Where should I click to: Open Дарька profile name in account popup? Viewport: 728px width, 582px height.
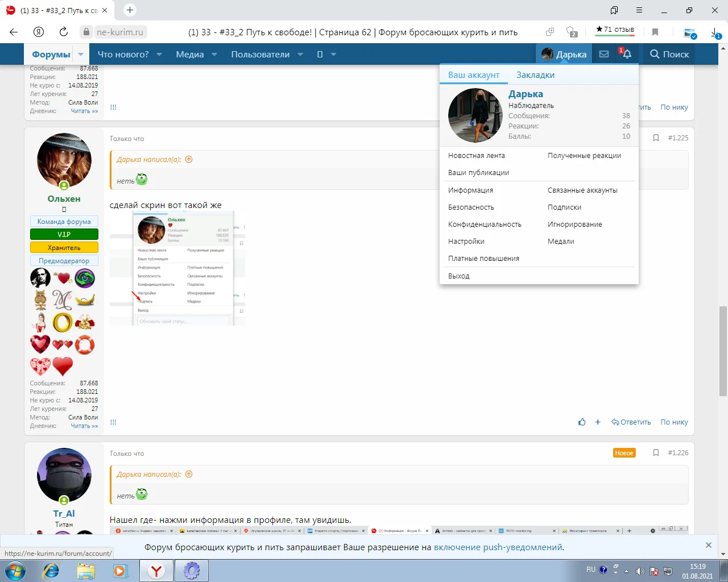(526, 94)
